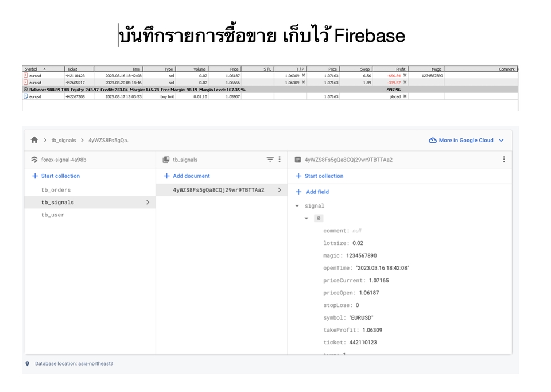Viewport: 551px width, 392px height.
Task: Click the Firestore home icon in breadcrumb
Action: [34, 140]
